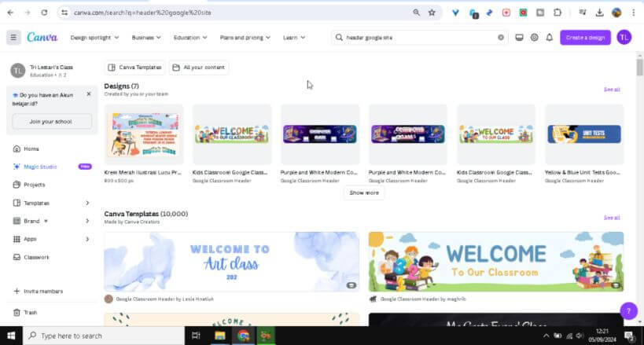Click the page vertical scrollbar
This screenshot has height=345, width=644.
(639, 67)
